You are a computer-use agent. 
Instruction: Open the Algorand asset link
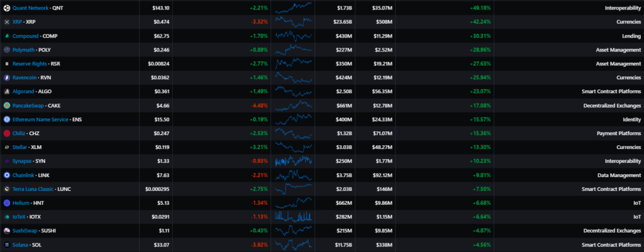(x=23, y=92)
